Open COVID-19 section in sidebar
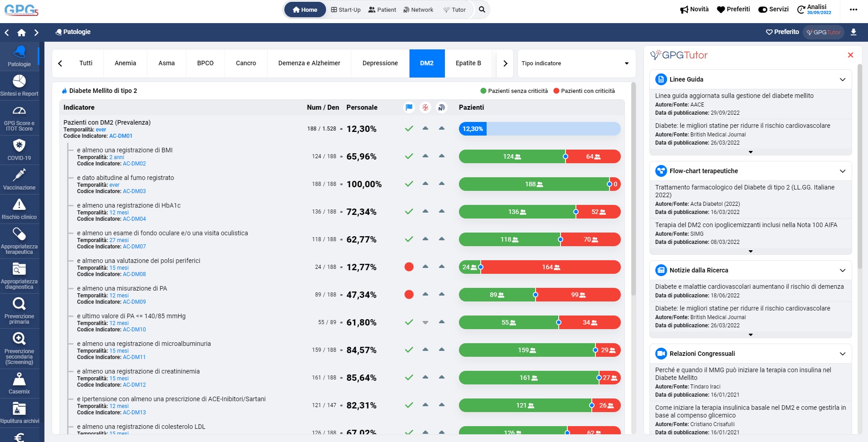 (19, 150)
